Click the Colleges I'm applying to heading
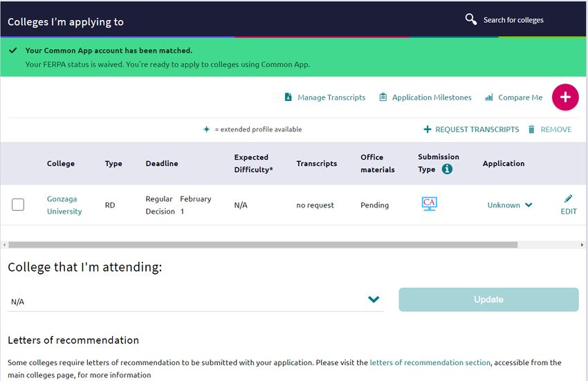The width and height of the screenshot is (588, 381). (66, 21)
